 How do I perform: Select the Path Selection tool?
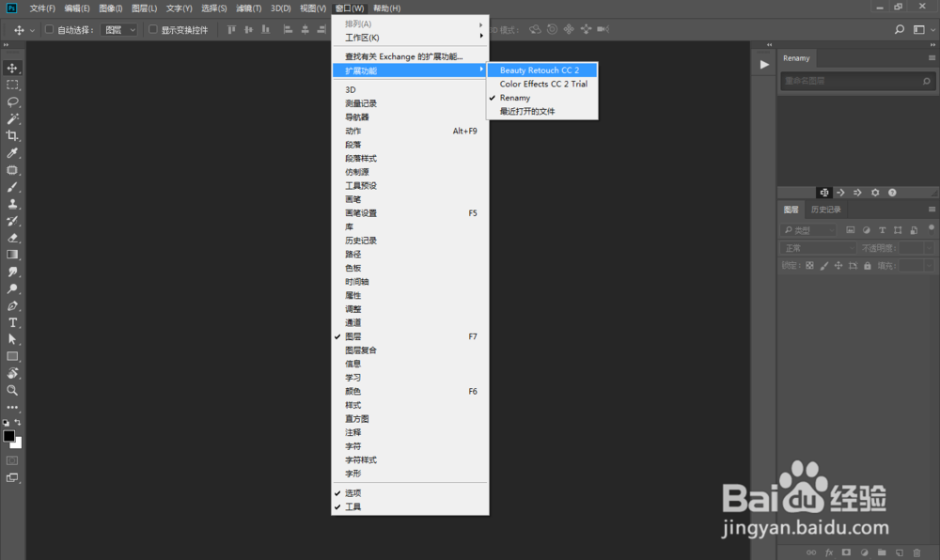point(12,339)
